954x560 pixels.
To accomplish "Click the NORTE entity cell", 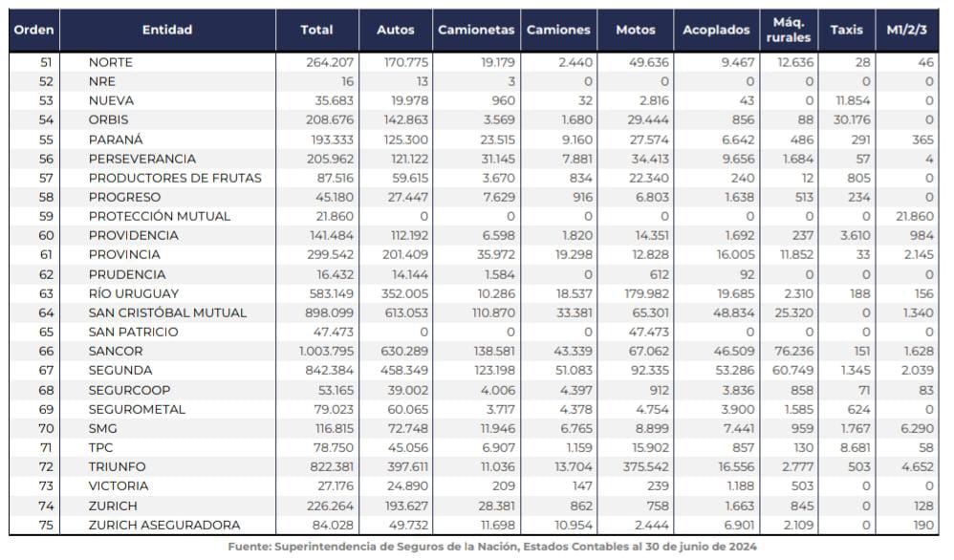I will click(x=110, y=62).
